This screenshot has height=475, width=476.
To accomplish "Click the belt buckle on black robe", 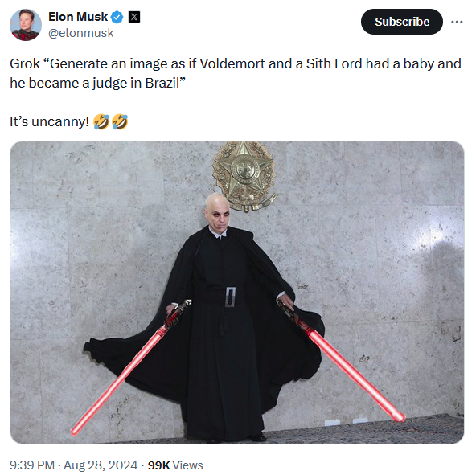I will coord(231,297).
